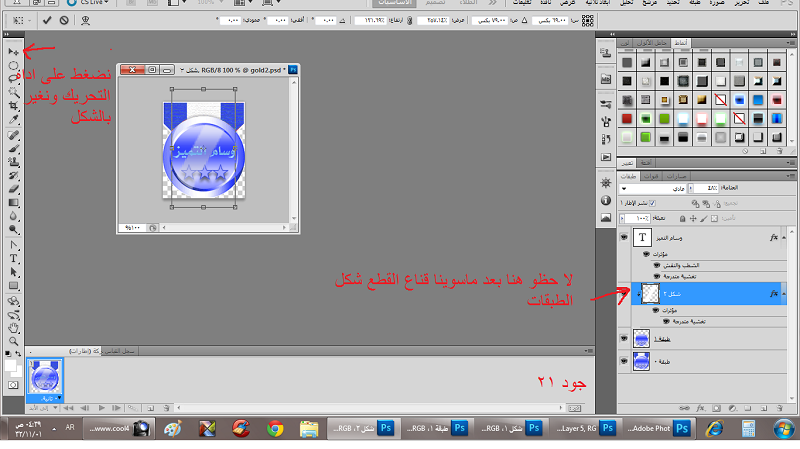Commit the transform with the checkmark

click(x=48, y=20)
